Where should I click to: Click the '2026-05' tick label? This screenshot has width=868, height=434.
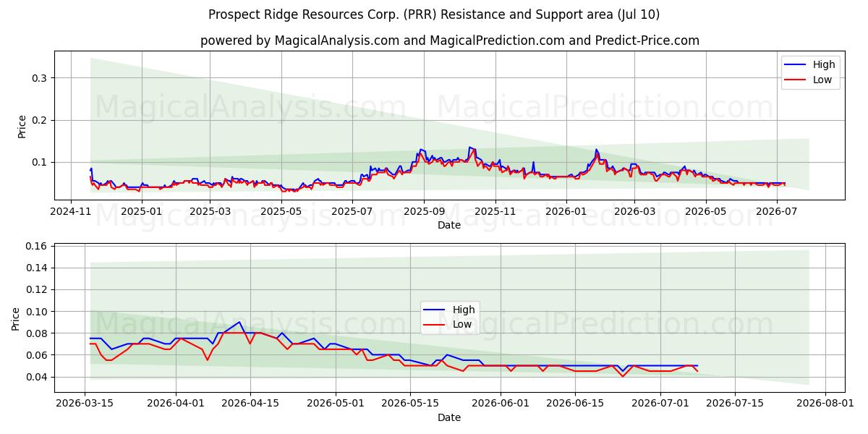[x=705, y=211]
